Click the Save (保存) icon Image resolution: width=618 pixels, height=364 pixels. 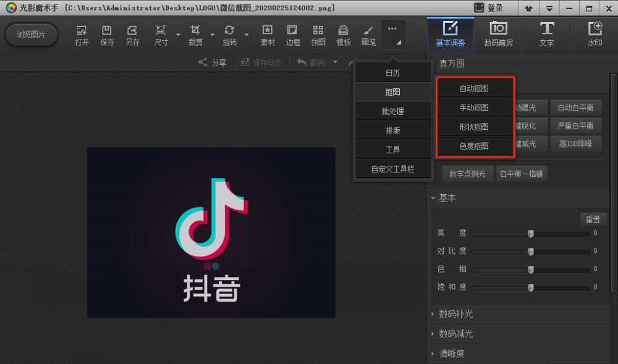tap(107, 35)
